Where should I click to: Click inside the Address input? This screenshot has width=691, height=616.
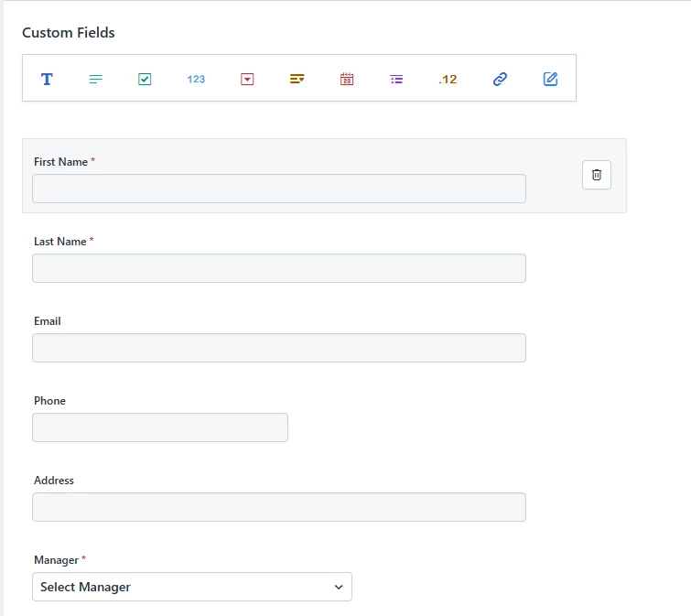point(279,507)
